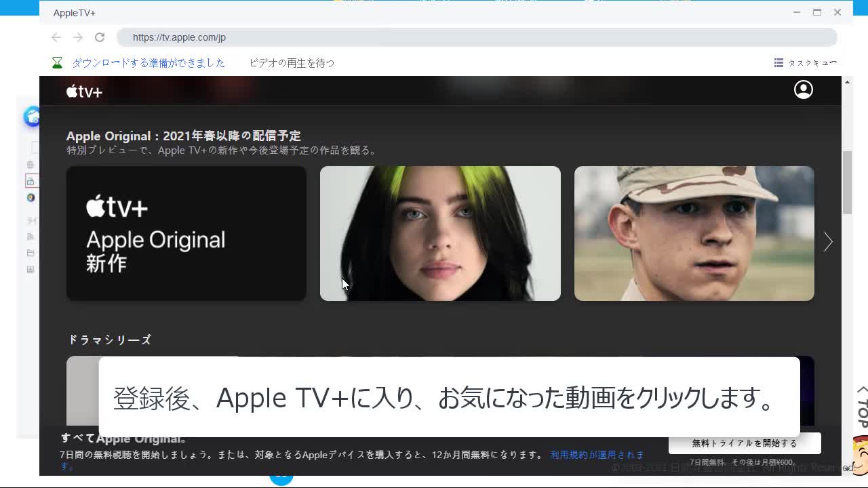
Task: Click the cartoon mascot face at bottom right
Action: click(860, 454)
